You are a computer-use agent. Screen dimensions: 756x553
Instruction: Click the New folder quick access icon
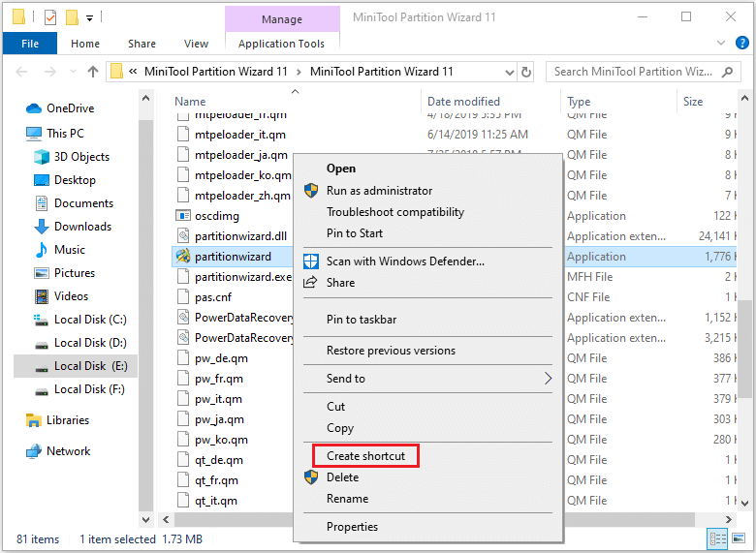72,17
